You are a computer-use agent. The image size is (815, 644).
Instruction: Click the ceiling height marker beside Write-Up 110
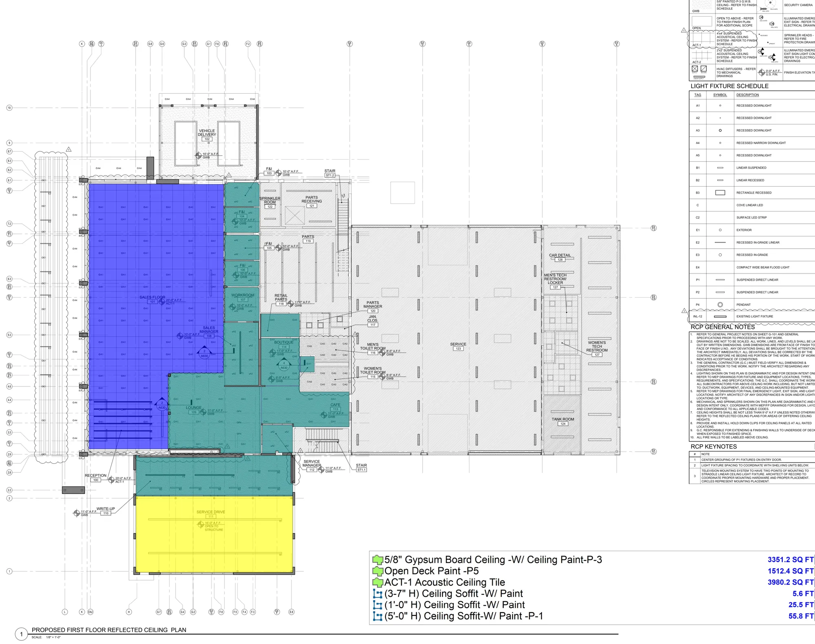pyautogui.click(x=77, y=513)
